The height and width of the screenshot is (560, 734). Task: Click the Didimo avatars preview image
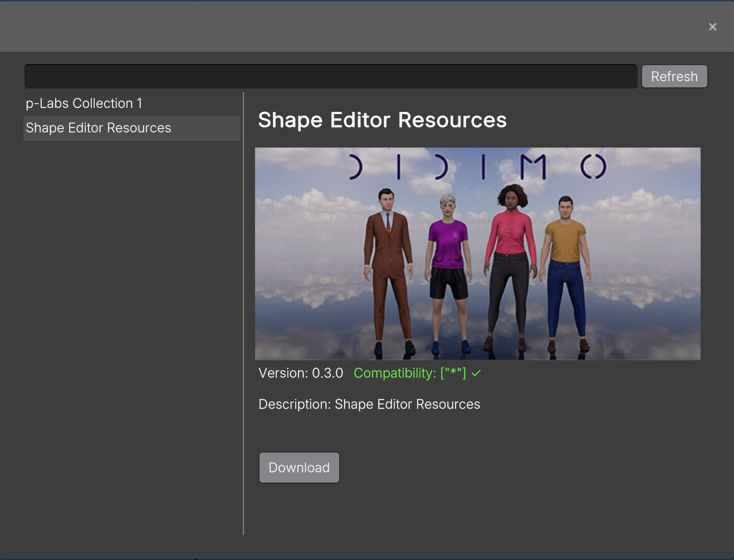coord(478,254)
